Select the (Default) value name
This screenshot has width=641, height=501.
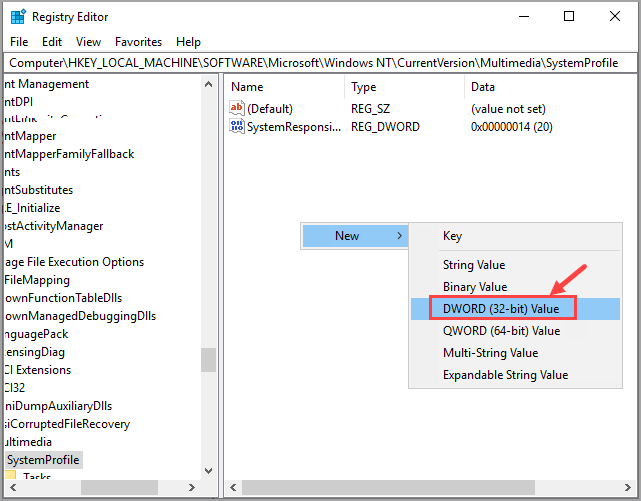270,109
